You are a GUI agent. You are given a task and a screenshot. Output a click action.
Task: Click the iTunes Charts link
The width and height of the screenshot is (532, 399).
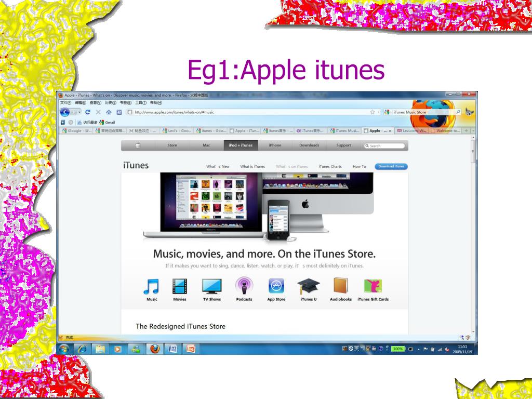point(330,167)
